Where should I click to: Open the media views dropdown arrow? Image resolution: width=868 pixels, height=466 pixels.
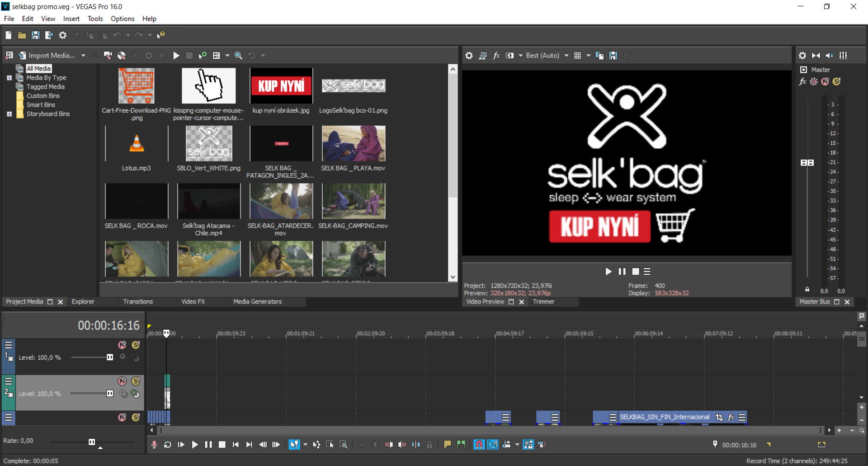[x=227, y=56]
